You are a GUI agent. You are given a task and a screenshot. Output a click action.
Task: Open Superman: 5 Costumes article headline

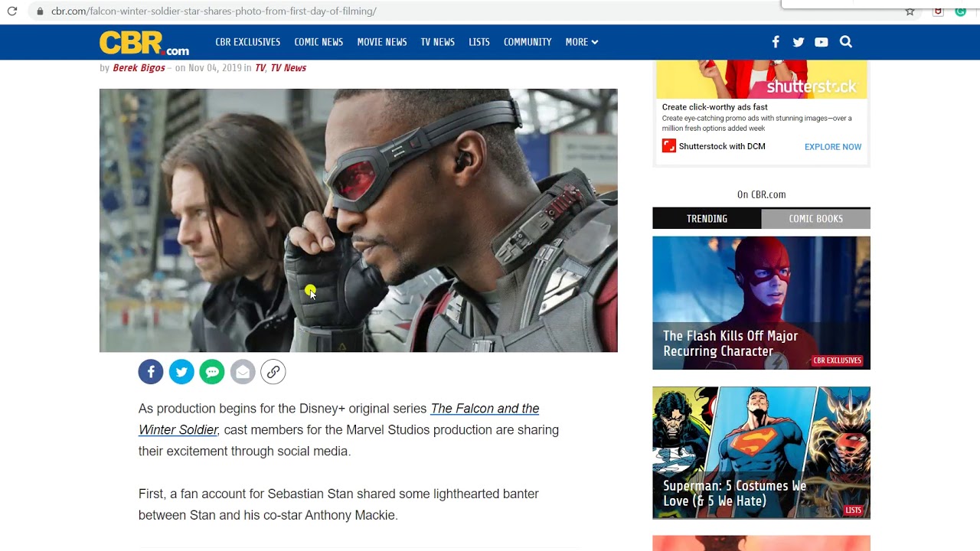[735, 494]
